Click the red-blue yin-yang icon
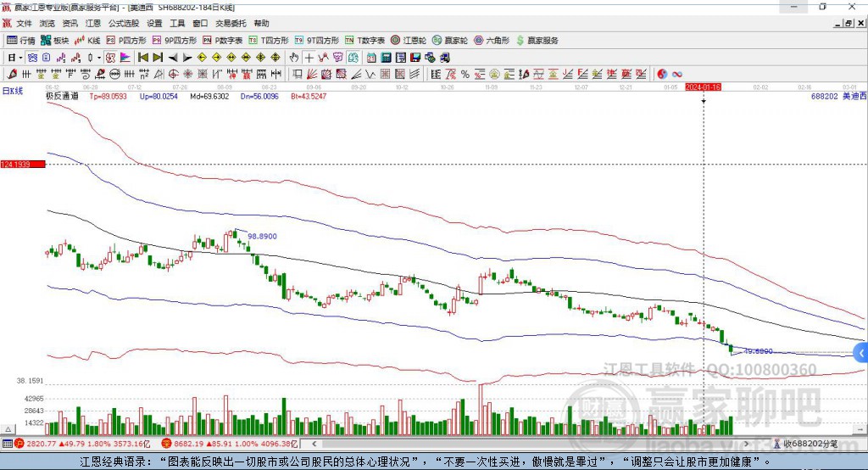The width and height of the screenshot is (868, 470). [x=662, y=75]
